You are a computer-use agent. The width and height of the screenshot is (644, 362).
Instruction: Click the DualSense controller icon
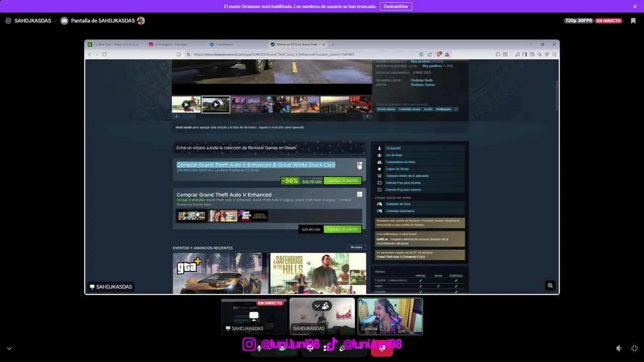(x=379, y=211)
